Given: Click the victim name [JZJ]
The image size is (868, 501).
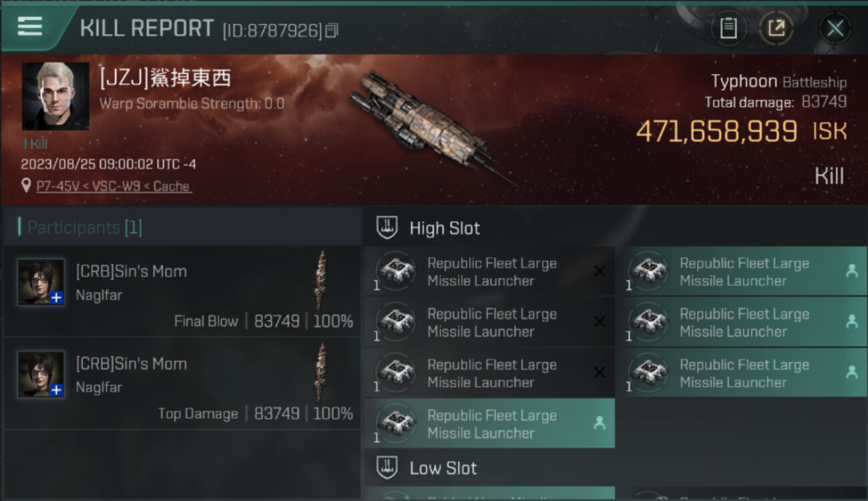Looking at the screenshot, I should point(165,78).
